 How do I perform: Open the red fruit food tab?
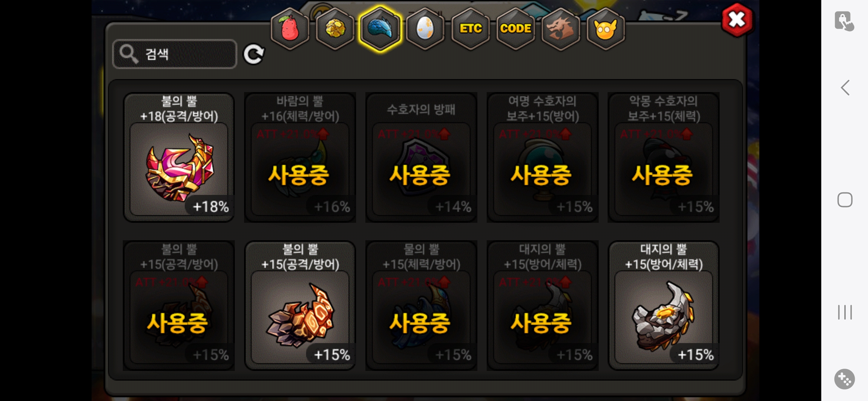coord(290,29)
